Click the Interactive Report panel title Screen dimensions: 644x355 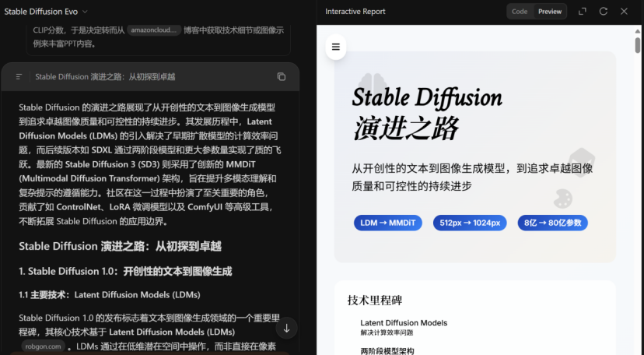coord(355,12)
